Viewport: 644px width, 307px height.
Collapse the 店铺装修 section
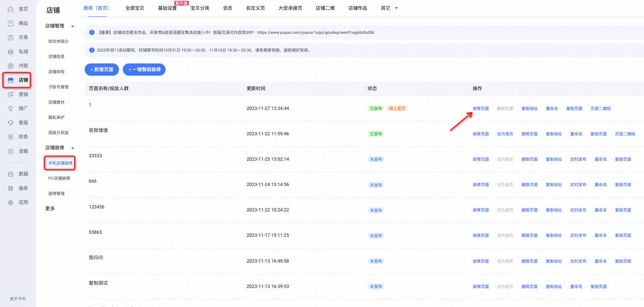click(x=72, y=148)
